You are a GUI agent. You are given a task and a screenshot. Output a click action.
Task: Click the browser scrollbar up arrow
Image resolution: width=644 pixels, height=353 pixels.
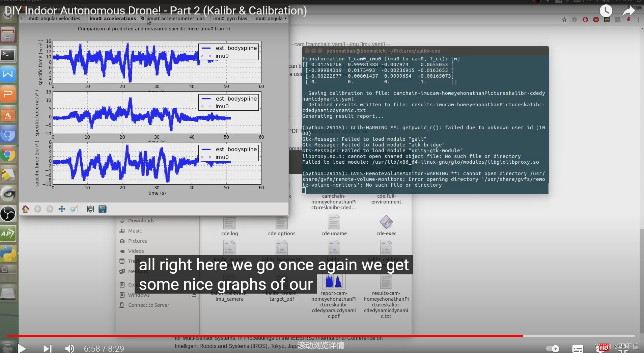[642, 29]
